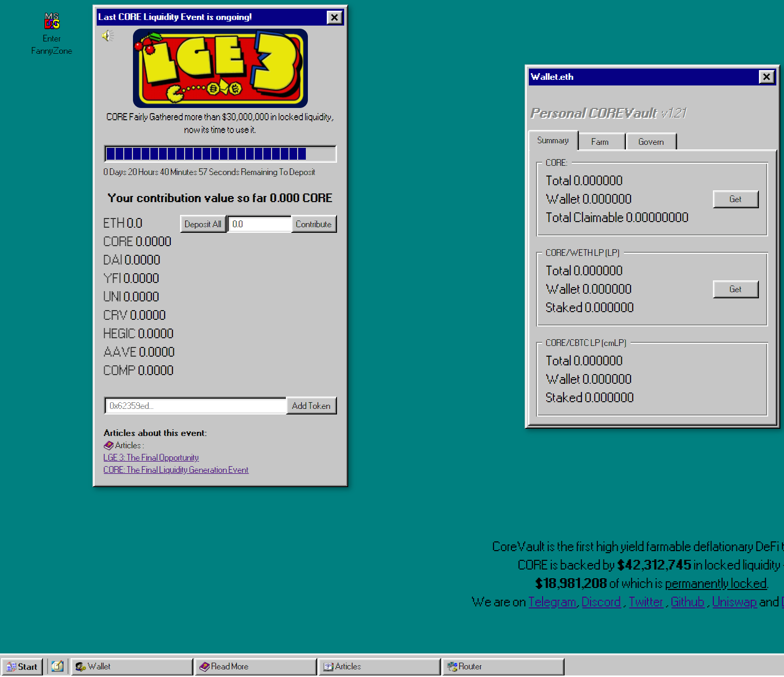Screen dimensions: 784x677
Task: Select the CORE 0.0000 balance row
Action: pyautogui.click(x=137, y=242)
